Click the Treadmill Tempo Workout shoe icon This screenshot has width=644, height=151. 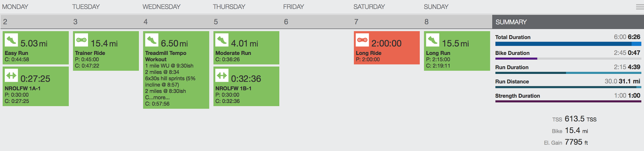click(x=152, y=40)
